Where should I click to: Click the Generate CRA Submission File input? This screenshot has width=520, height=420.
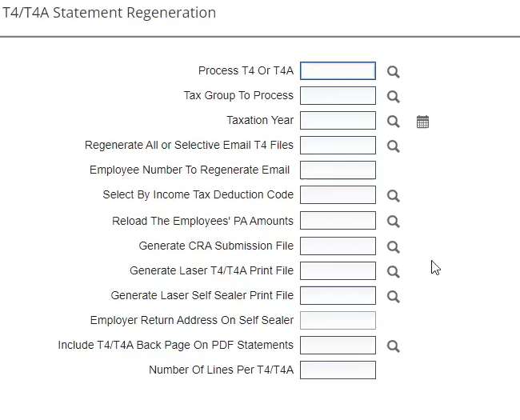click(338, 246)
